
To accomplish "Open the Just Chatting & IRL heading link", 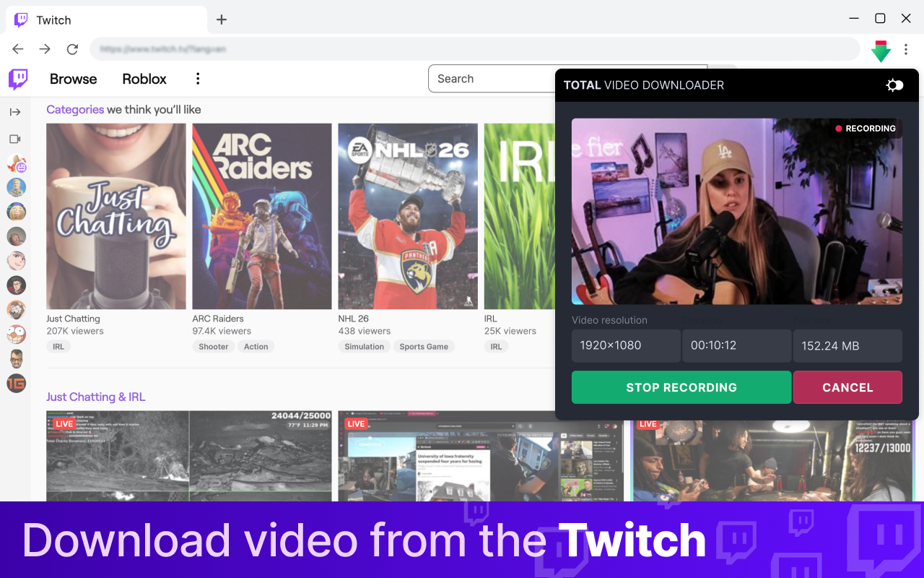I will [96, 397].
